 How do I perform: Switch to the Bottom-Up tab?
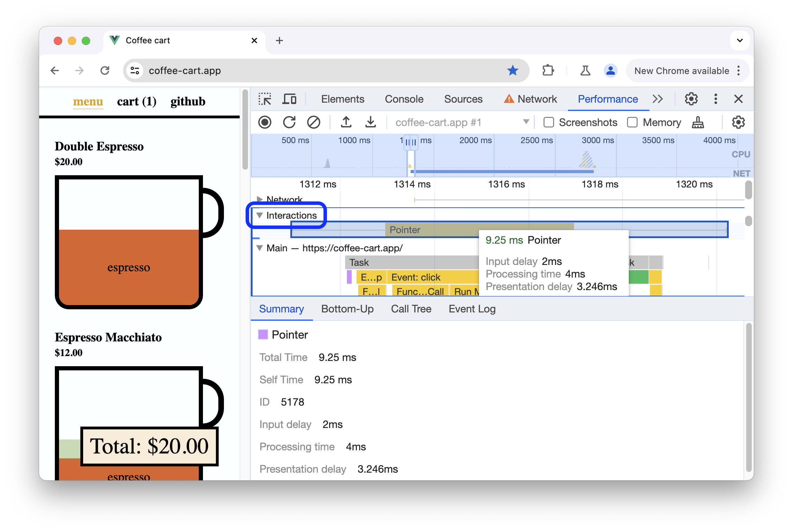tap(347, 309)
